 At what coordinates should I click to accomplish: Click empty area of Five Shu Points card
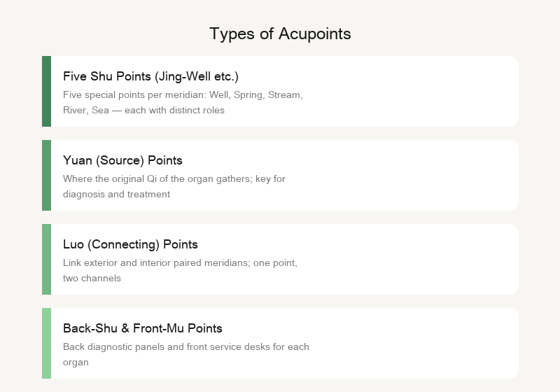pyautogui.click(x=411, y=91)
